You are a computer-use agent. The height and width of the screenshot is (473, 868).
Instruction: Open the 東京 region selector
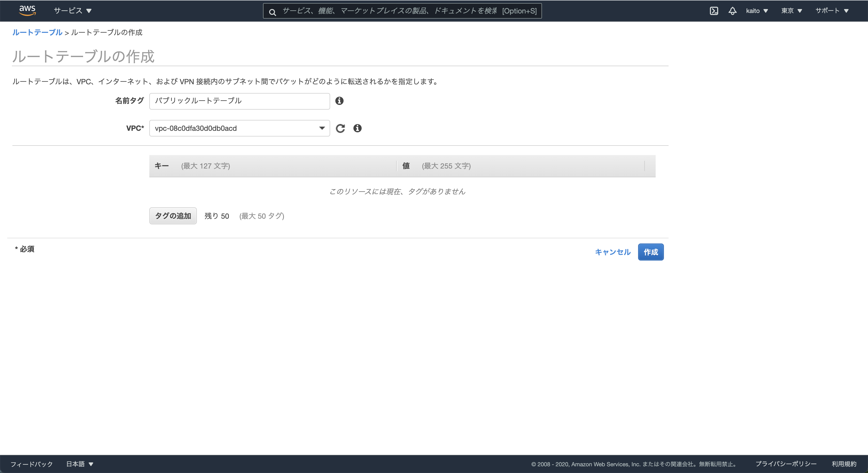792,11
